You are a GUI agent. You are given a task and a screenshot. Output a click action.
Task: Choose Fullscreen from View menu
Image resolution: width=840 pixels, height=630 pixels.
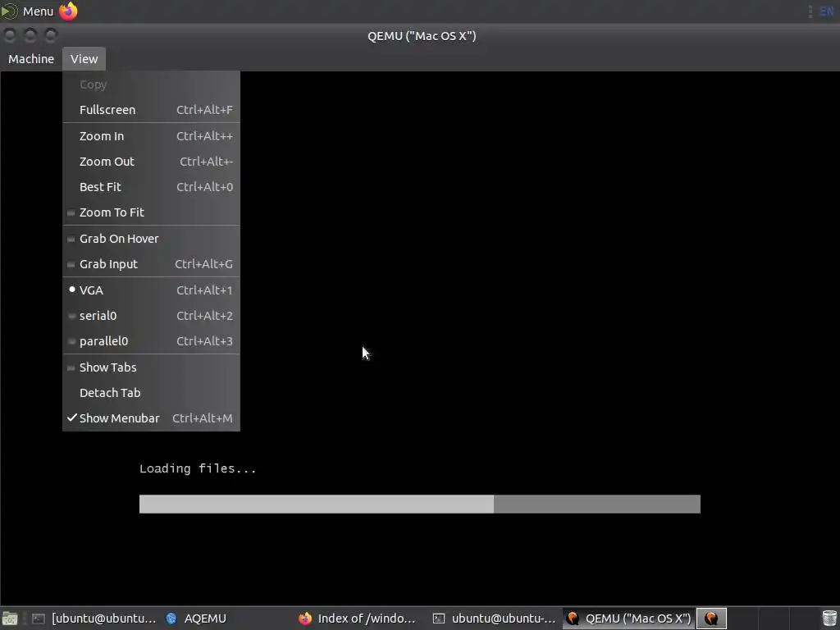coord(151,110)
